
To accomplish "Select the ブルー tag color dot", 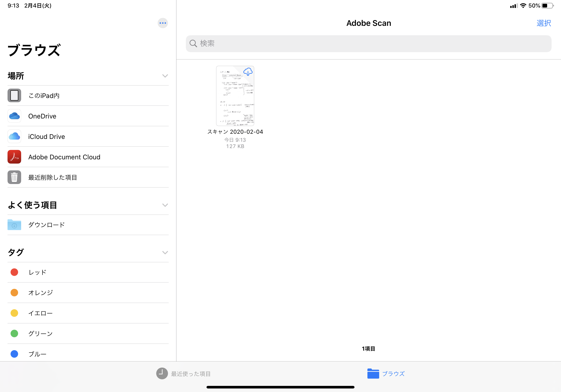I will click(x=14, y=354).
